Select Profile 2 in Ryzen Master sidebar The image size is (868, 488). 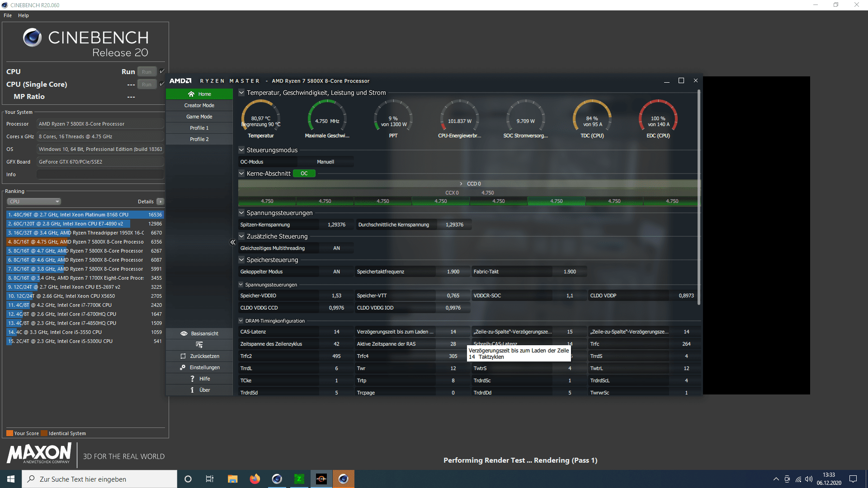199,139
